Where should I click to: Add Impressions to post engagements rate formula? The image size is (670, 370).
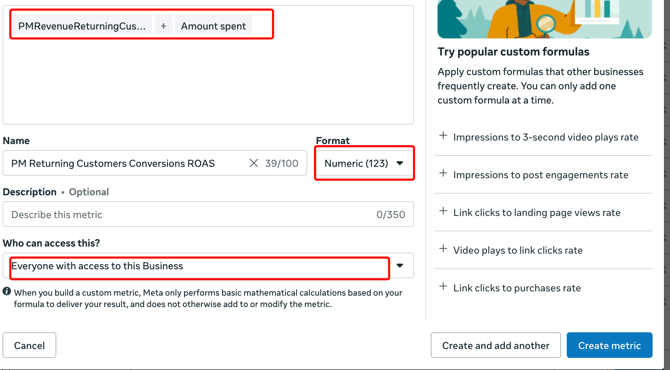pos(544,175)
